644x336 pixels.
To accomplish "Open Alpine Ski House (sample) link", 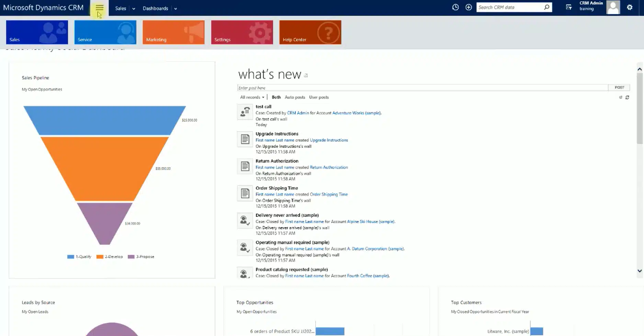I will coord(371,222).
